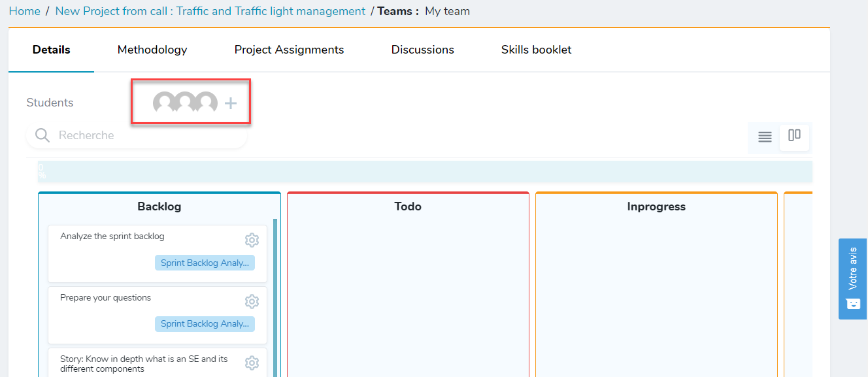Screen dimensions: 868x377
Task: Click the student avatars group
Action: pos(185,103)
